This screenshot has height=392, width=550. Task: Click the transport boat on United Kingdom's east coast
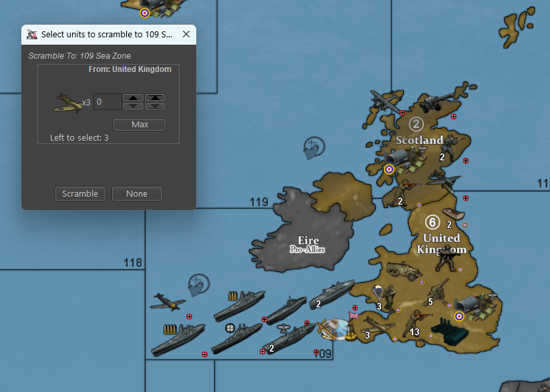453,217
